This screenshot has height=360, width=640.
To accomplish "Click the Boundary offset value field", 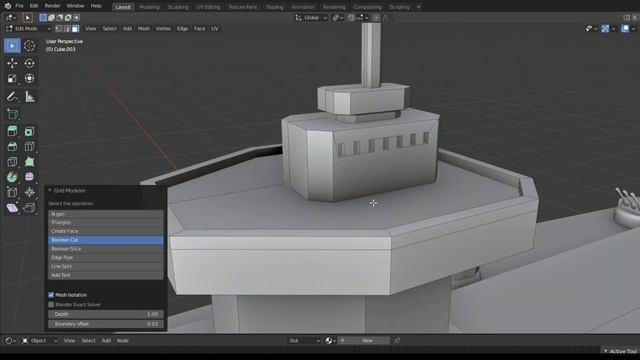I will pos(106,324).
